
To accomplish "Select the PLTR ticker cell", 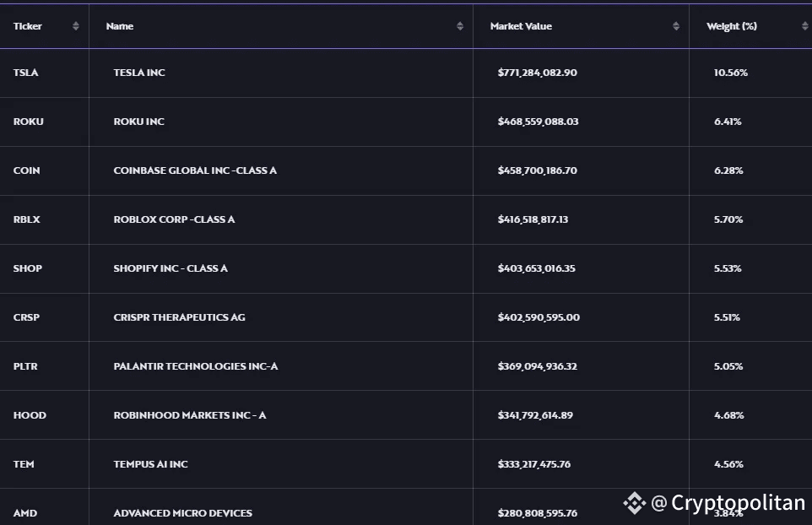I will [x=25, y=366].
